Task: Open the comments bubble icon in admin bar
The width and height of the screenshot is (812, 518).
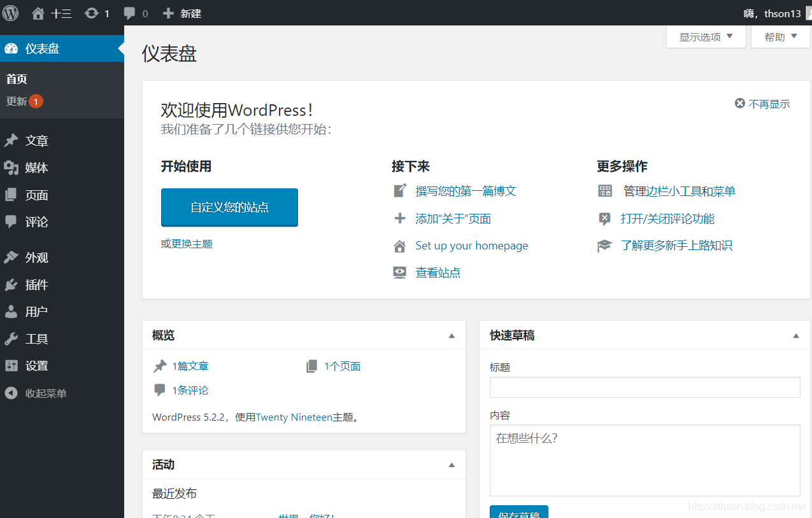Action: [x=129, y=13]
